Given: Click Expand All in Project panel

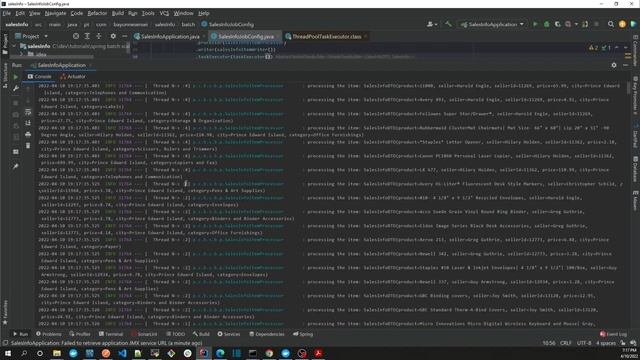Looking at the screenshot, I should (x=87, y=36).
